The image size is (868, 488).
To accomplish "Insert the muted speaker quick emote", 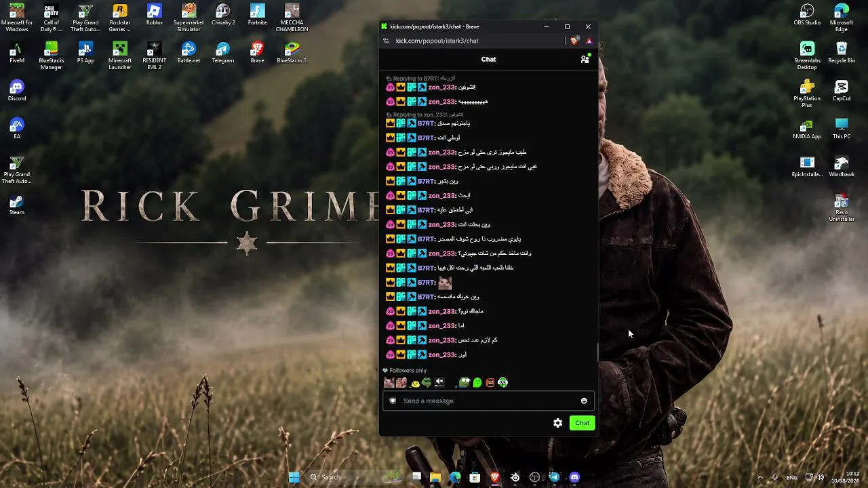I will coord(439,382).
